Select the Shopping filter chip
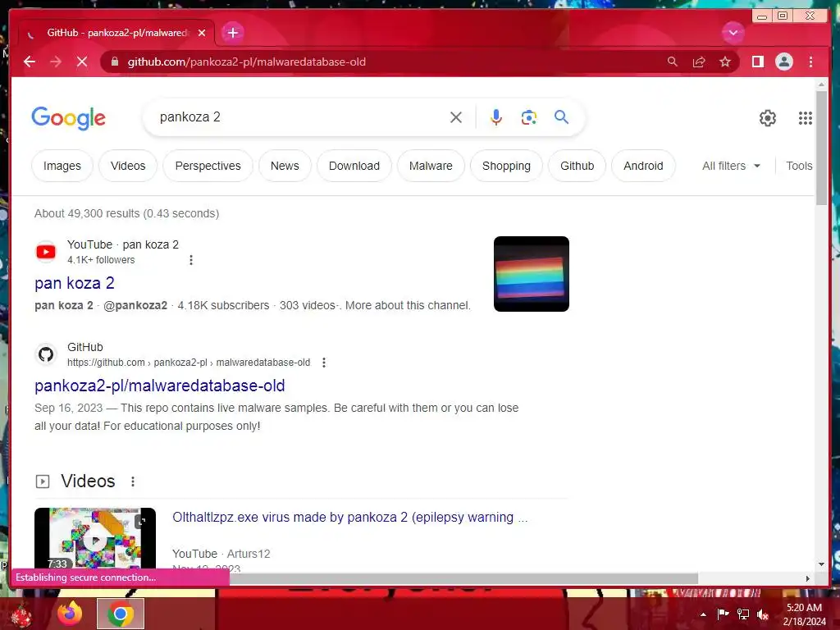This screenshot has height=630, width=840. (x=506, y=166)
